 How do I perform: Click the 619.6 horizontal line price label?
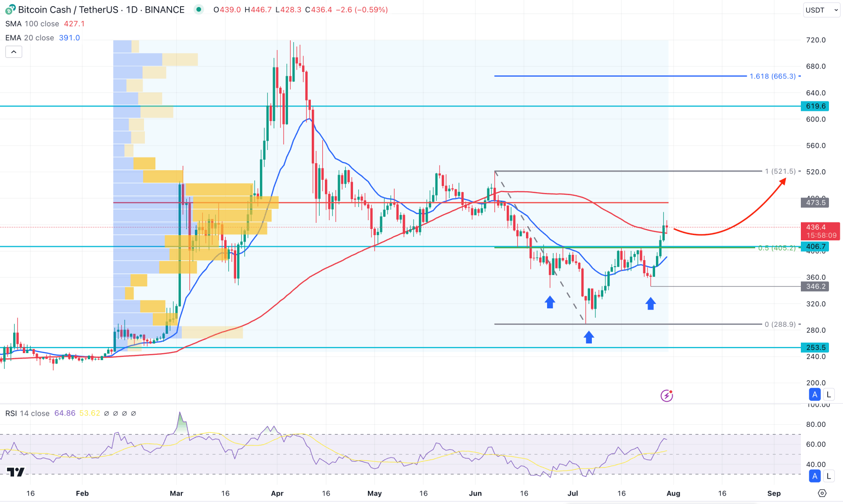(x=815, y=106)
